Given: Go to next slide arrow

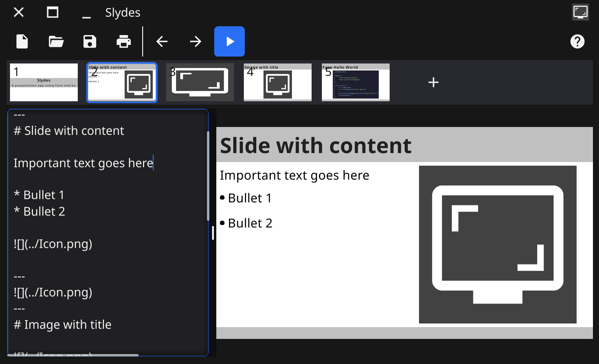Looking at the screenshot, I should (x=196, y=41).
